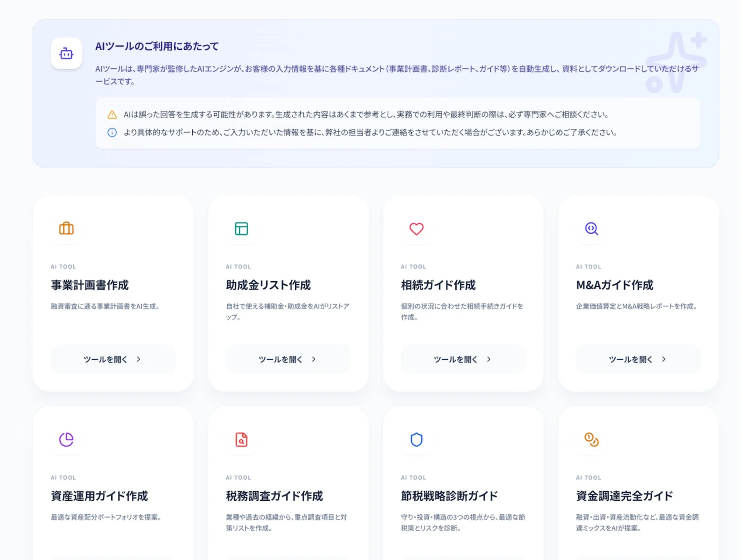Click the heart icon on 相続ガイド作成 card

417,229
